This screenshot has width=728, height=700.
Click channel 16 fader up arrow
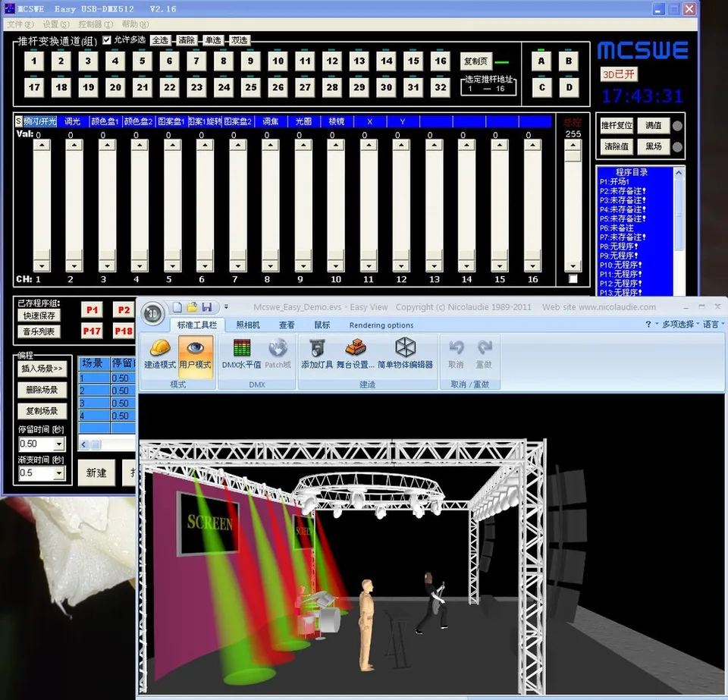click(532, 145)
